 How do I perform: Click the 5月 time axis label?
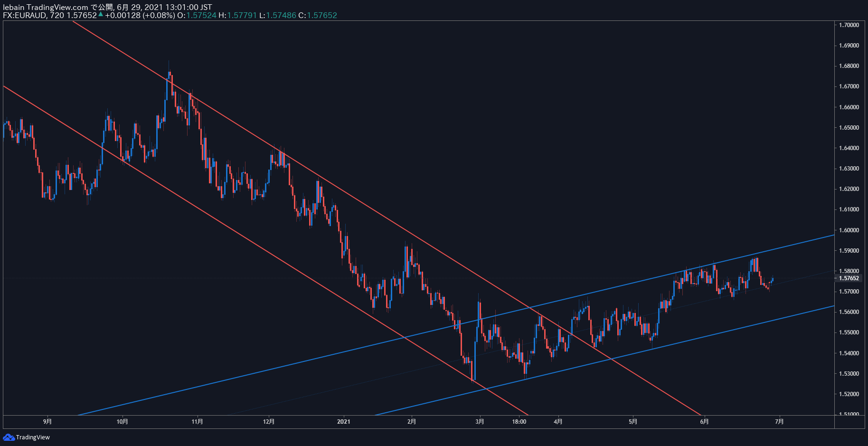coord(633,421)
